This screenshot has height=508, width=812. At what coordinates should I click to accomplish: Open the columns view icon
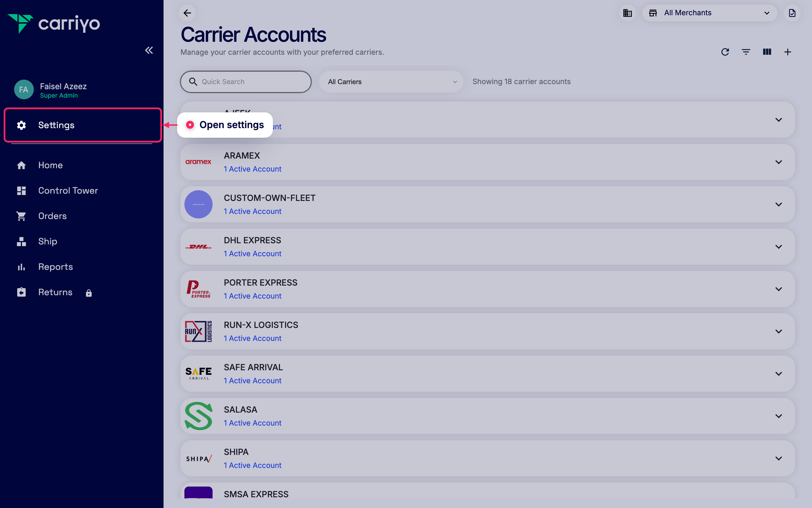[767, 52]
